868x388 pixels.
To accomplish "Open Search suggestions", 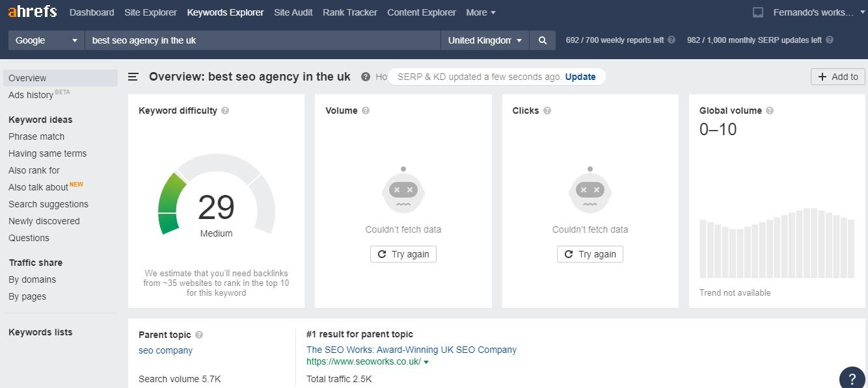I will coord(48,204).
